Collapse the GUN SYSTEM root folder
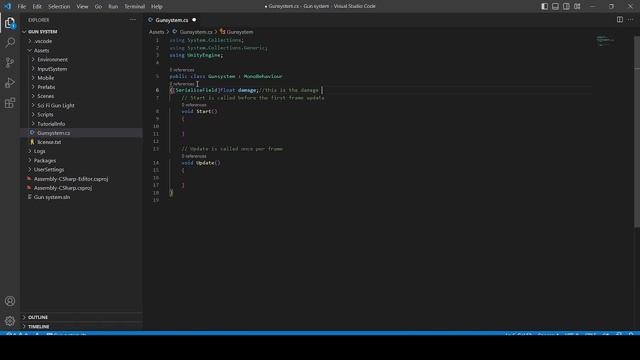 click(x=42, y=32)
